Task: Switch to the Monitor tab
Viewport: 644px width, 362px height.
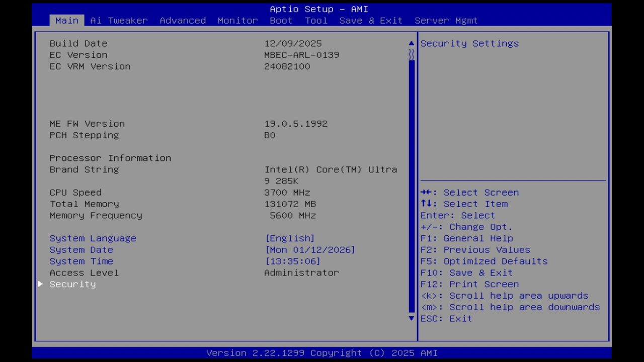Action: pos(237,20)
